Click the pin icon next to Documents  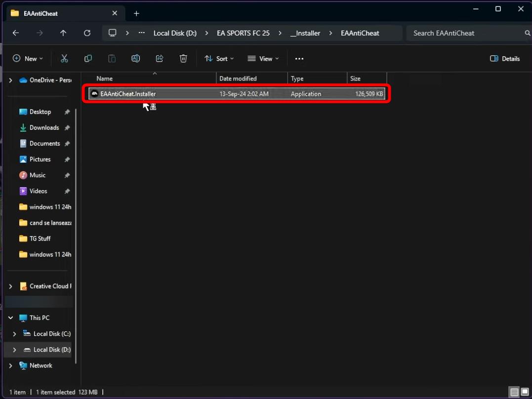click(x=67, y=144)
